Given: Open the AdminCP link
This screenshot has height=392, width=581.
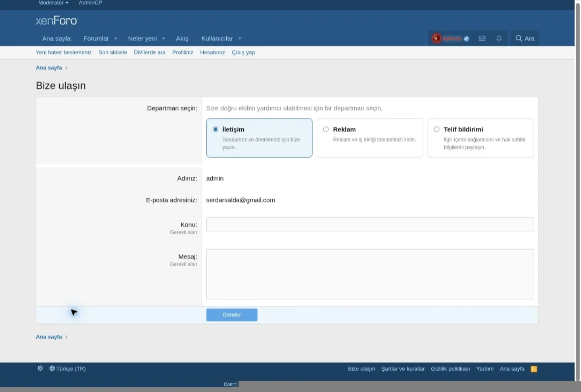Looking at the screenshot, I should [90, 3].
